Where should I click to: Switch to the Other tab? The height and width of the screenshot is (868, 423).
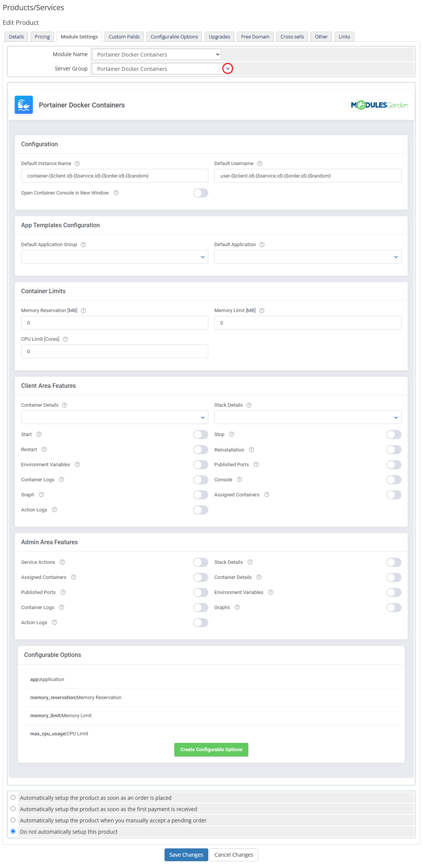(x=321, y=37)
